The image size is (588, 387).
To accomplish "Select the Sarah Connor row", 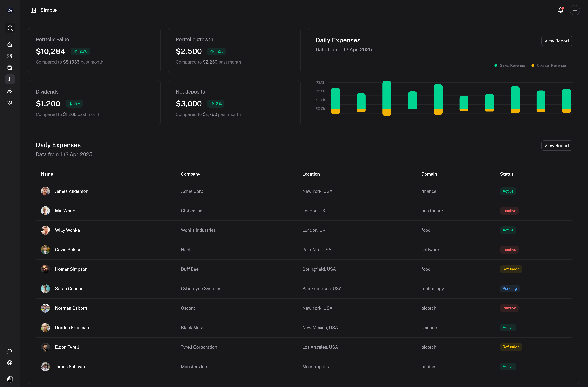I will pos(69,288).
